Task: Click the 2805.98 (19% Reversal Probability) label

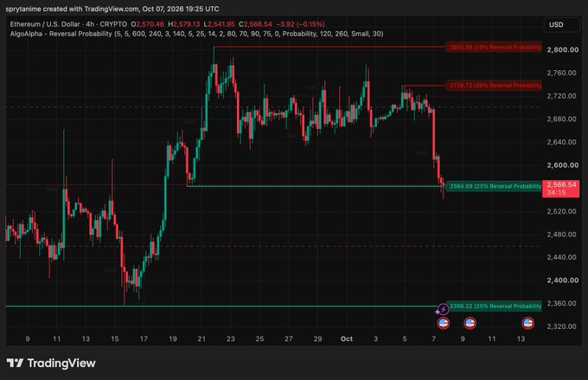Action: [x=495, y=48]
